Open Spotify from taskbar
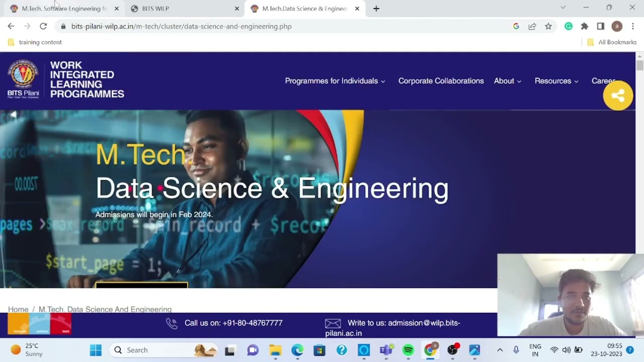This screenshot has width=644, height=362. pyautogui.click(x=408, y=350)
